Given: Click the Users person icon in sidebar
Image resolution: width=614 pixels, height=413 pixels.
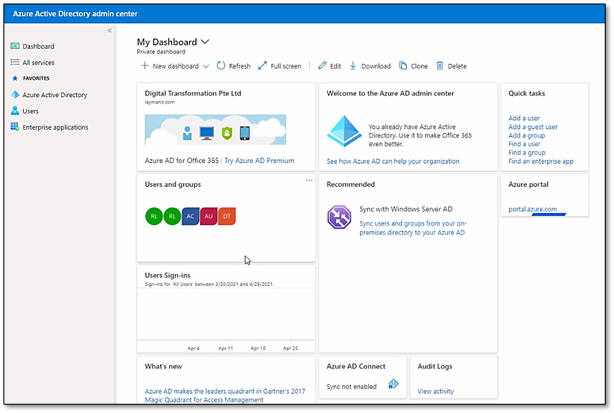Looking at the screenshot, I should [15, 110].
